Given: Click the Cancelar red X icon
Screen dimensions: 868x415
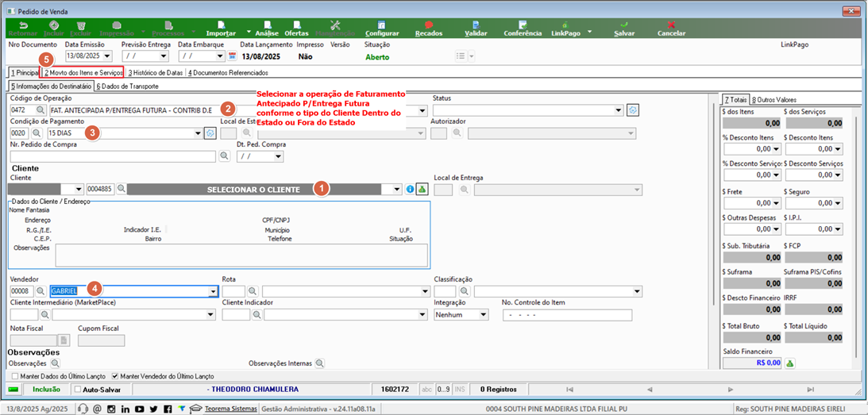Looking at the screenshot, I should pos(671,25).
